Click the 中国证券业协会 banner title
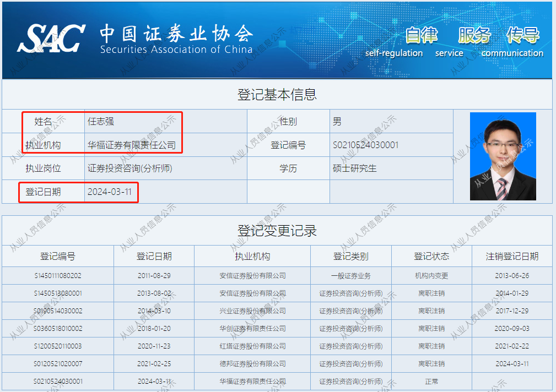 click(x=176, y=34)
